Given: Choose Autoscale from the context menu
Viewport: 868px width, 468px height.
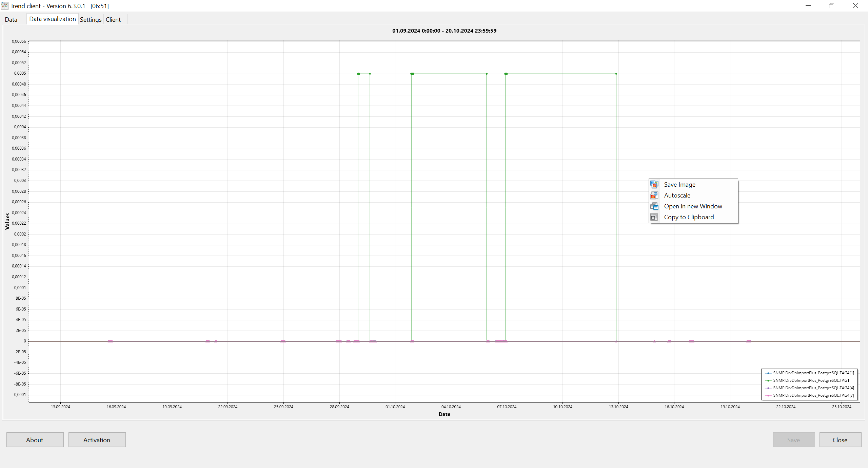Looking at the screenshot, I should coord(677,195).
